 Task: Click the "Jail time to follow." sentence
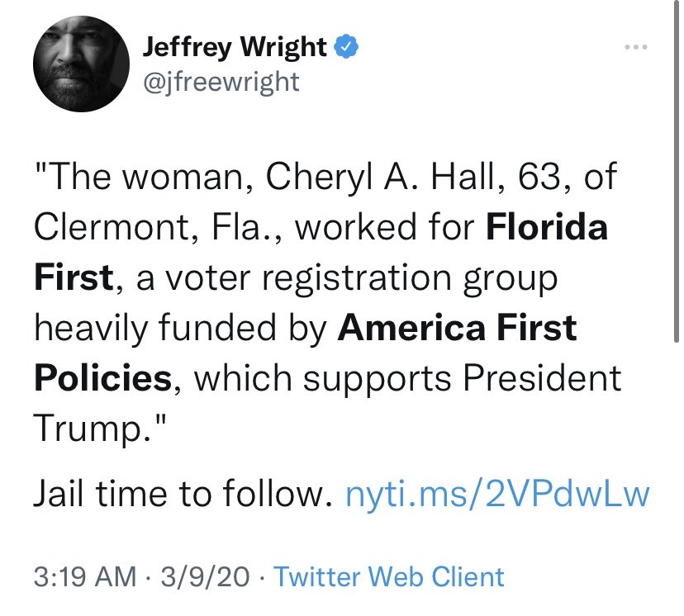click(177, 495)
